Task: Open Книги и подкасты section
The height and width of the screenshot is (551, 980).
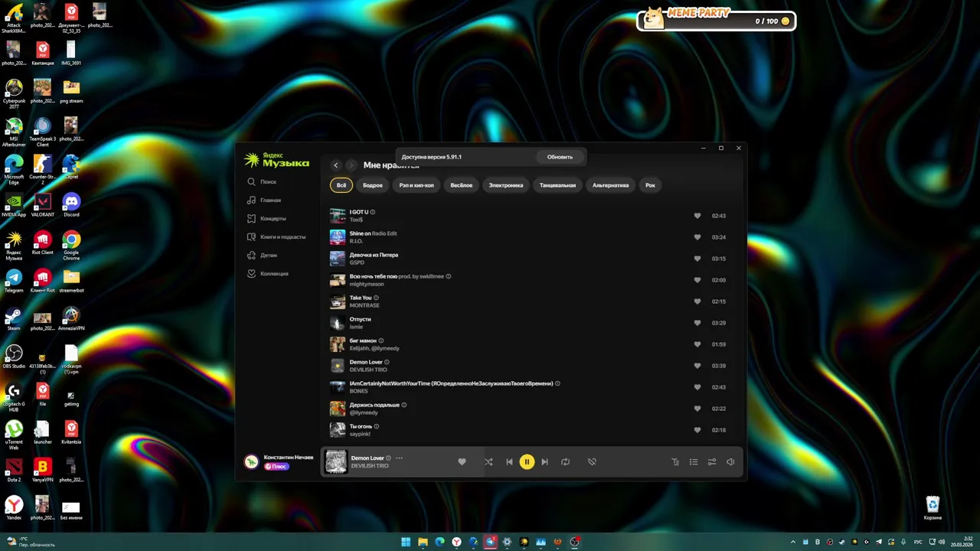Action: (276, 237)
